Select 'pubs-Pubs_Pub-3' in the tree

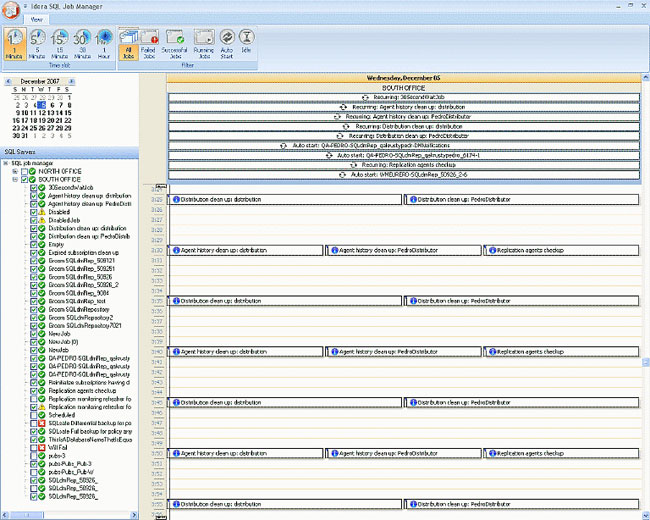(70, 464)
